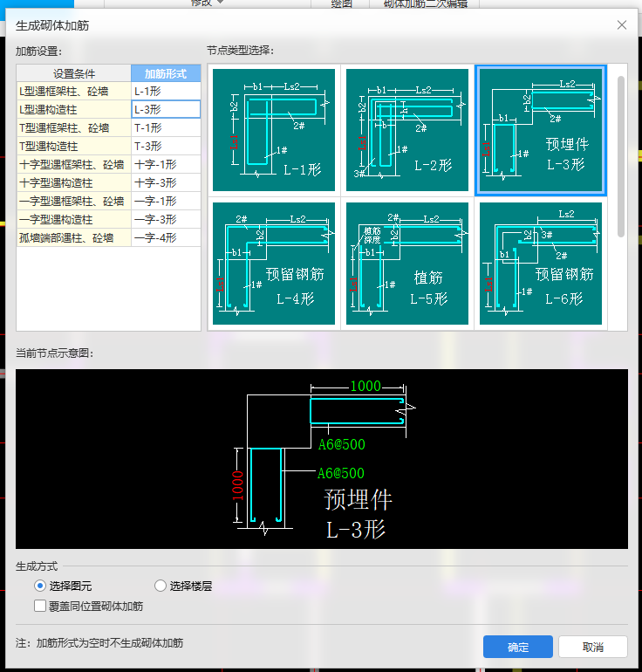Open 砌体加筋二次编辑 in the background window
642x672 pixels.
point(426,3)
